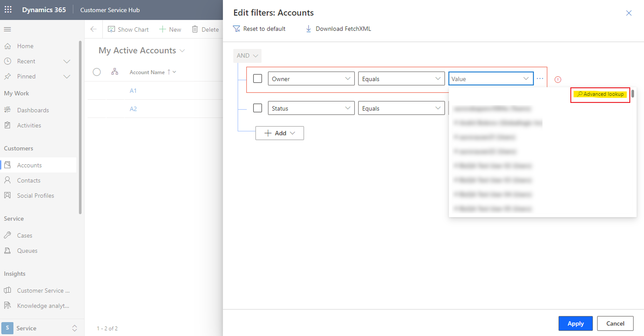Select Accounts from the left sidebar

[29, 165]
